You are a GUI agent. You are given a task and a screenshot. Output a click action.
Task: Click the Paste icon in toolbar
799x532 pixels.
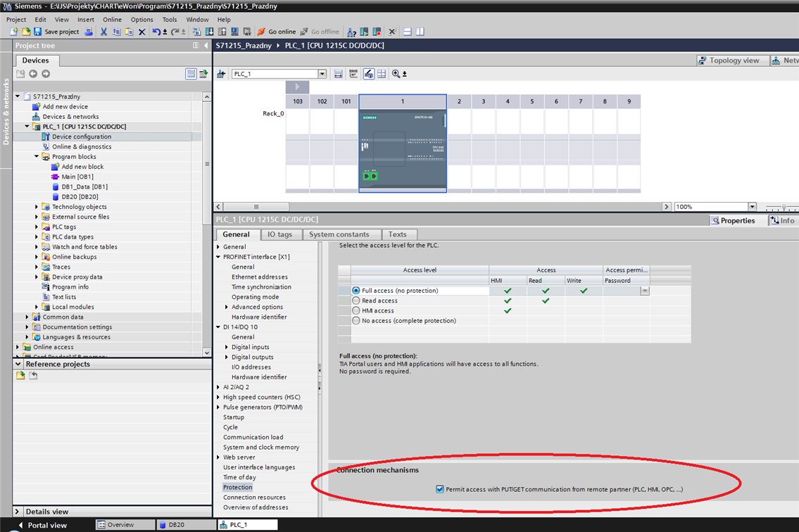pos(130,32)
